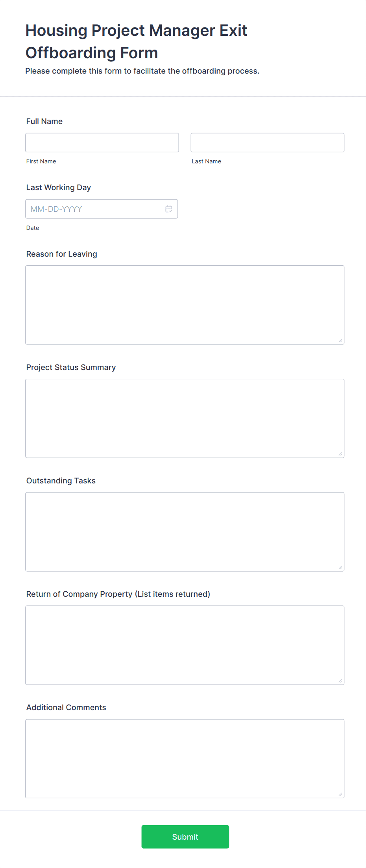Click inside the Additional Comments textarea
This screenshot has width=366, height=868.
(185, 758)
